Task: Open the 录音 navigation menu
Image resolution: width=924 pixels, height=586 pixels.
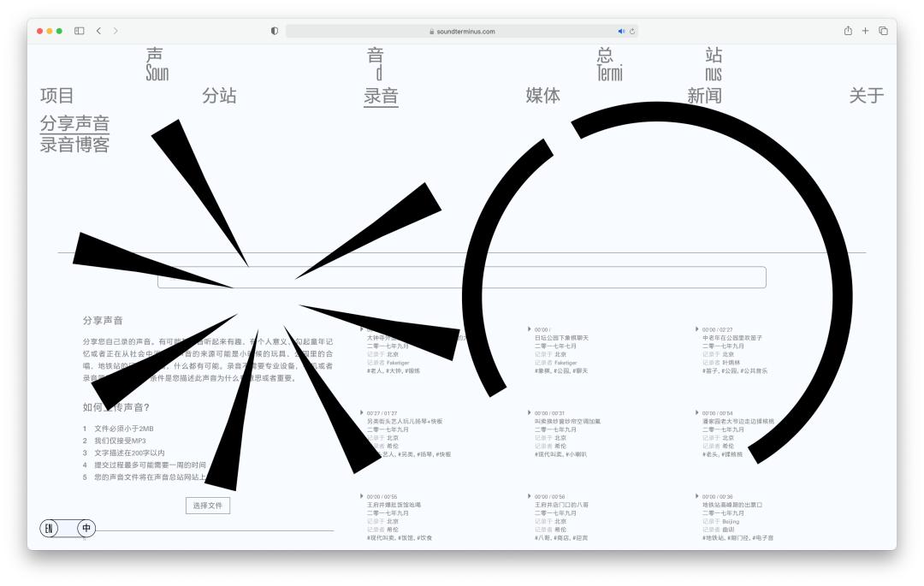Action: coord(382,96)
